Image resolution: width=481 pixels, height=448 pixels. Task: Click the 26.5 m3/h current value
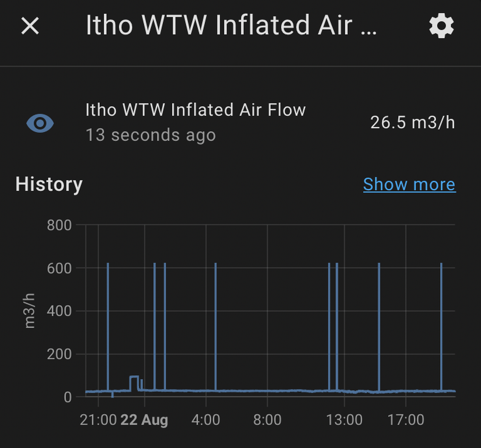412,123
